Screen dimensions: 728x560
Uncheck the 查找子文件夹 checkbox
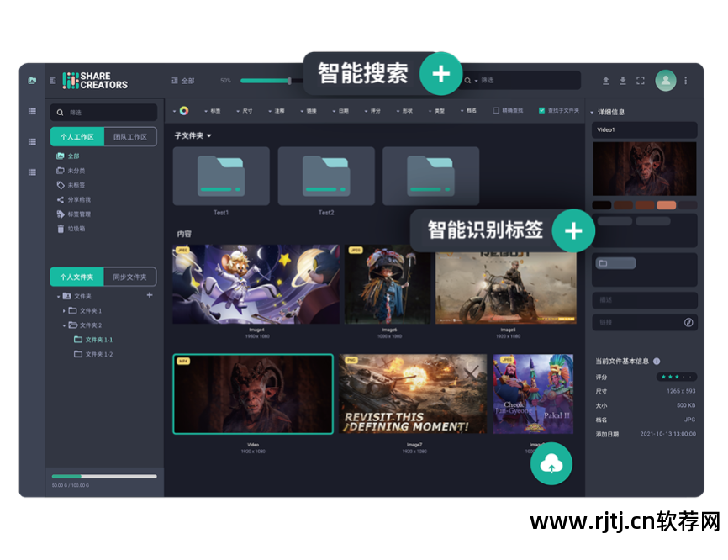tap(541, 110)
